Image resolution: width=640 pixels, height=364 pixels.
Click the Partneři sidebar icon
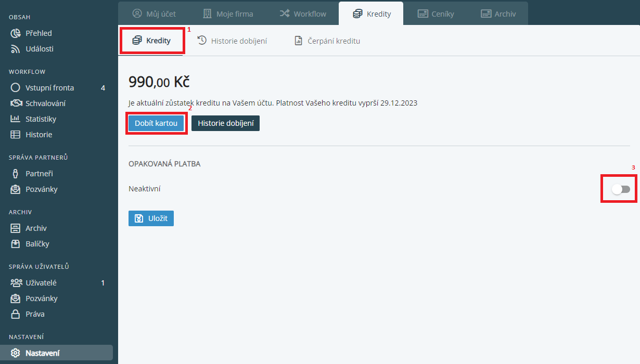16,174
